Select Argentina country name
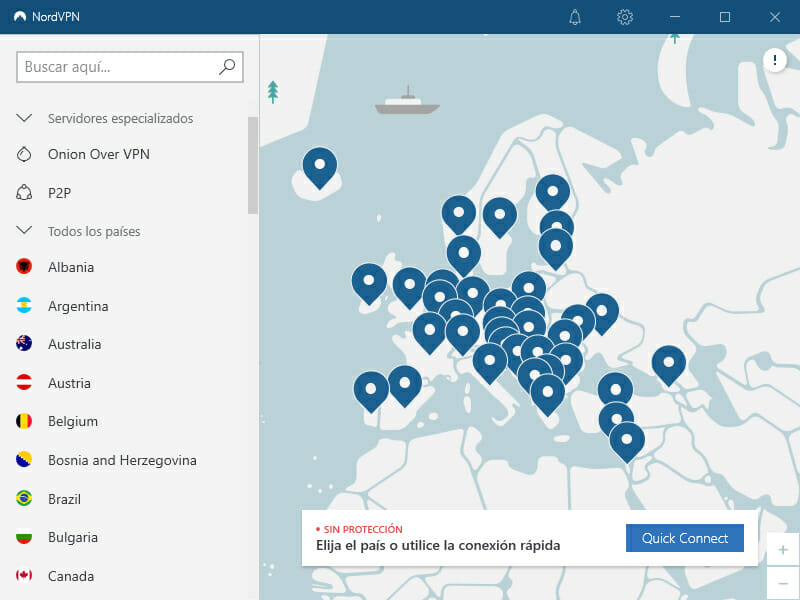Viewport: 800px width, 600px height. pos(78,306)
